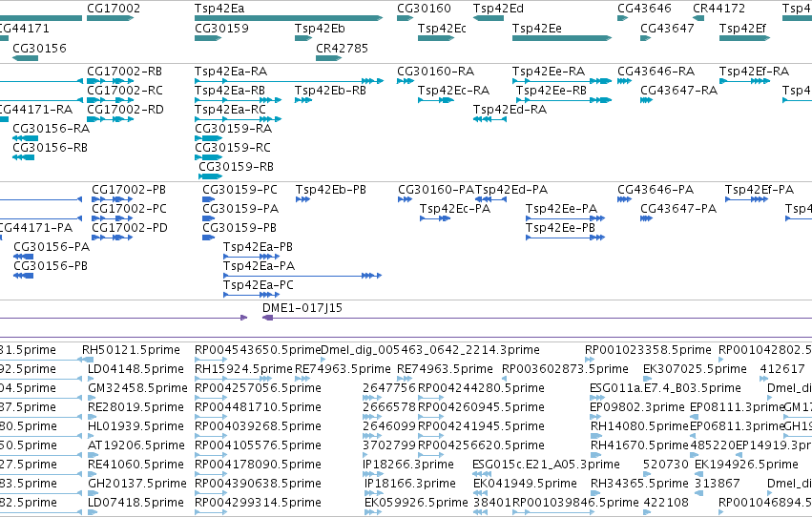812x517 pixels.
Task: Click the Tsp42Ea gene bar
Action: tap(288, 18)
